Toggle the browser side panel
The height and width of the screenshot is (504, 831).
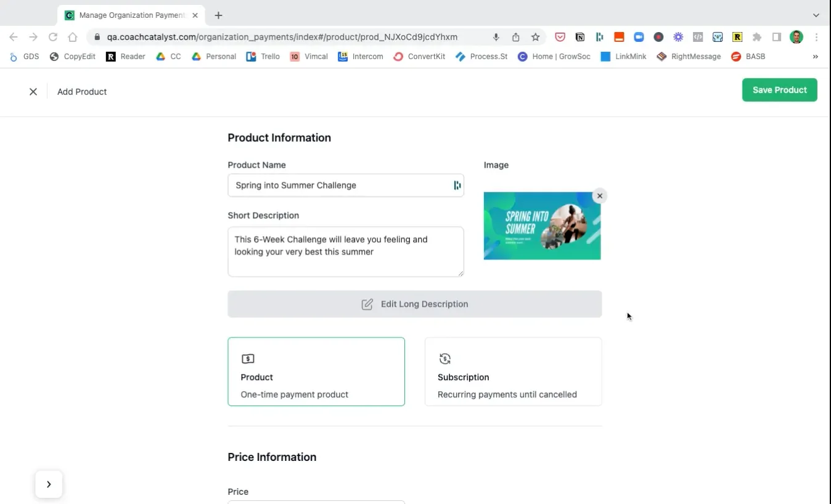click(x=777, y=37)
